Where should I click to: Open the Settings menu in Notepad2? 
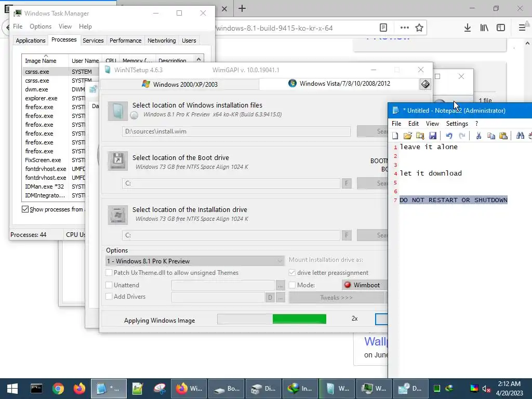(457, 124)
